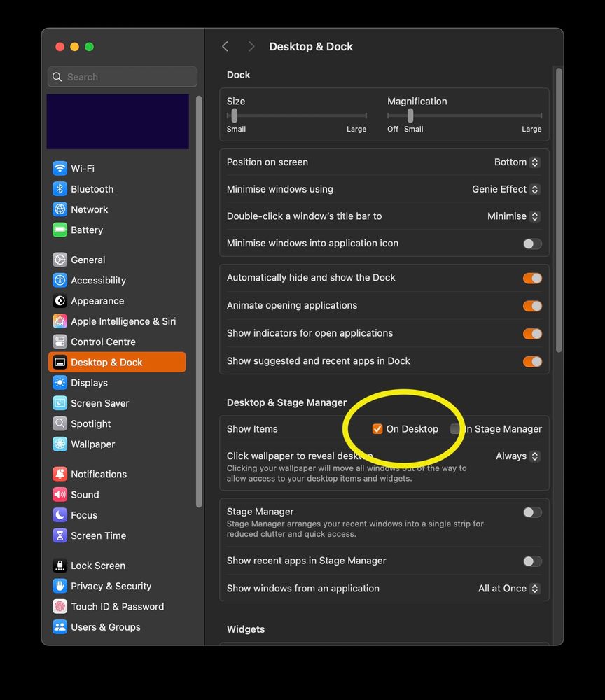Select the Sound speaker icon
Viewport: 605px width, 700px height.
60,494
